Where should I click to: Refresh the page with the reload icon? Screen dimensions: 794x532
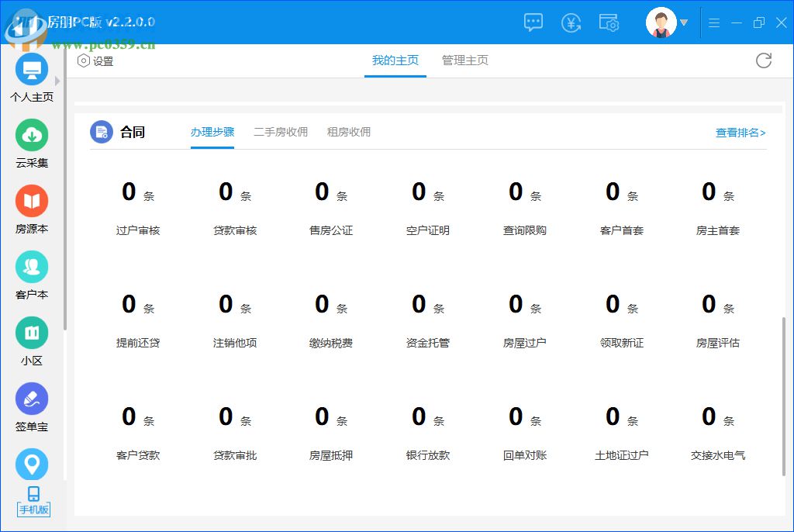pyautogui.click(x=764, y=60)
